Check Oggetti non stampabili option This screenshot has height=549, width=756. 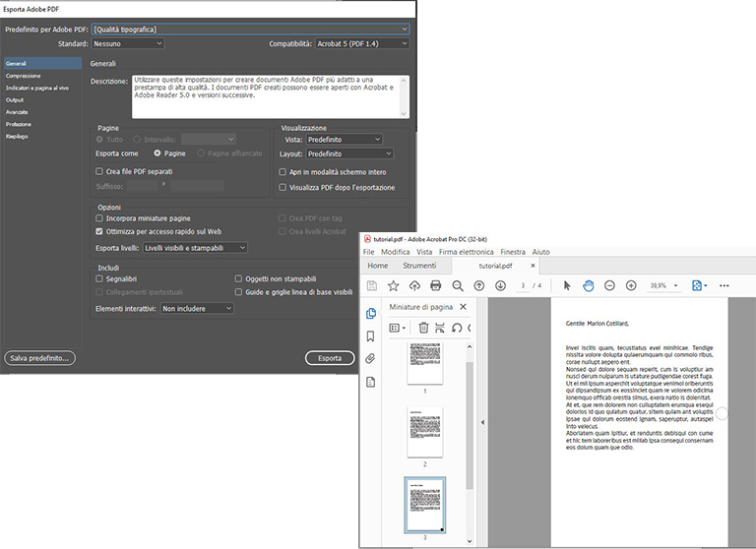(238, 278)
